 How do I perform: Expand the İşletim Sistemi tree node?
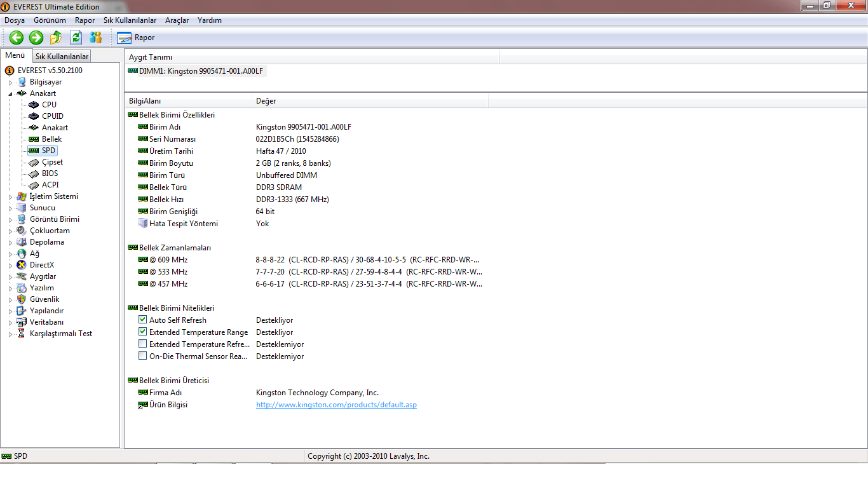[10, 197]
